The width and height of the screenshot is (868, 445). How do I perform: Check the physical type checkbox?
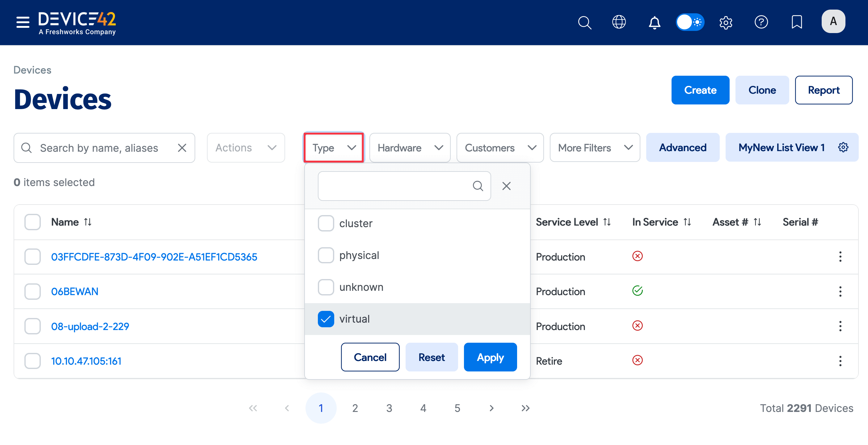pos(326,255)
